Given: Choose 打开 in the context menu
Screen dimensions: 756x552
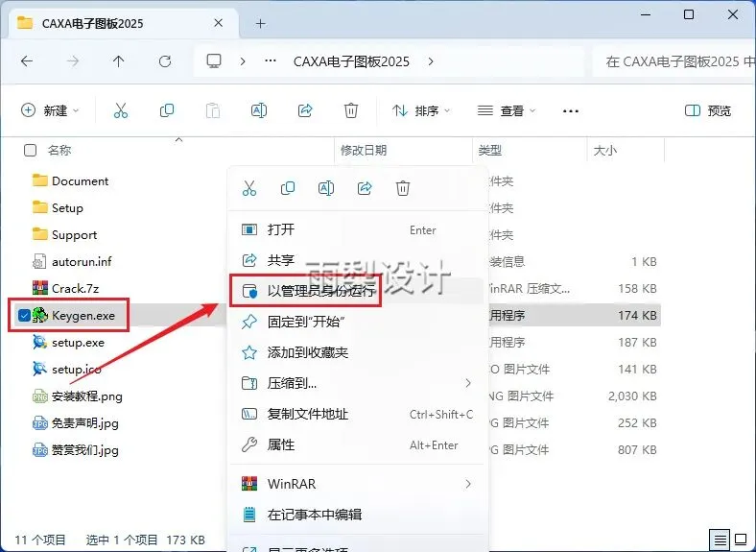Looking at the screenshot, I should (x=357, y=229).
